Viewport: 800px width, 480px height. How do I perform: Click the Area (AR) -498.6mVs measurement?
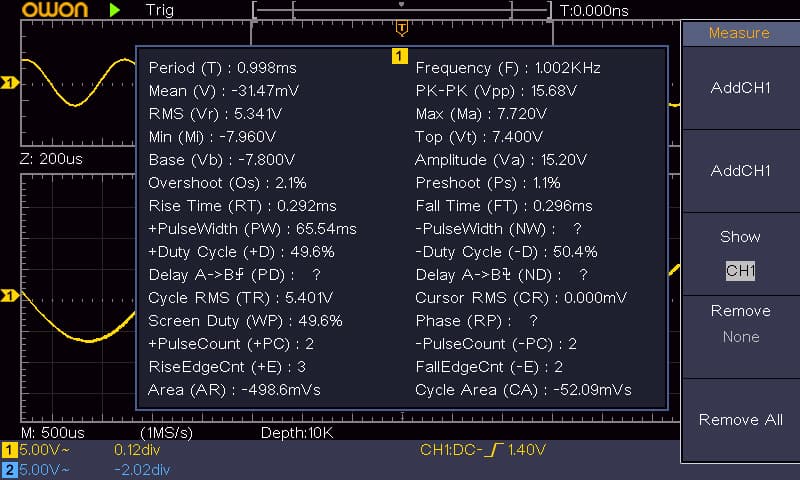[x=235, y=390]
